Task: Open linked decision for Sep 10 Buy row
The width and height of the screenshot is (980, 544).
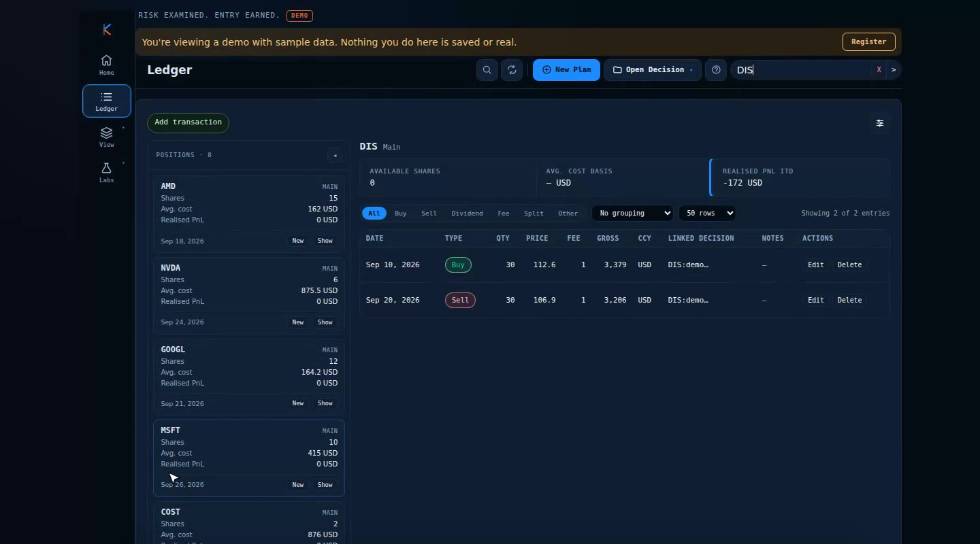Action: click(688, 265)
